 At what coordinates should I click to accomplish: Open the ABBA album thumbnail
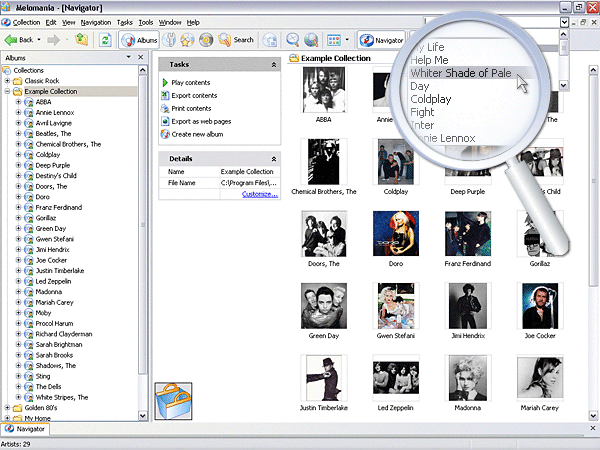pyautogui.click(x=324, y=90)
